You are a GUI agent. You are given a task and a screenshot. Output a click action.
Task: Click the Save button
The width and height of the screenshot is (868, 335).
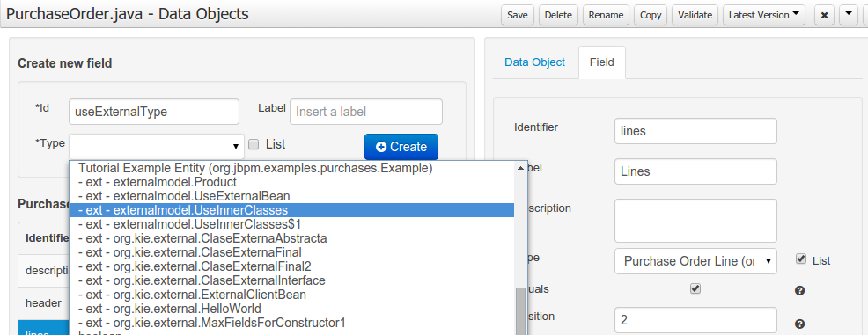(x=518, y=16)
